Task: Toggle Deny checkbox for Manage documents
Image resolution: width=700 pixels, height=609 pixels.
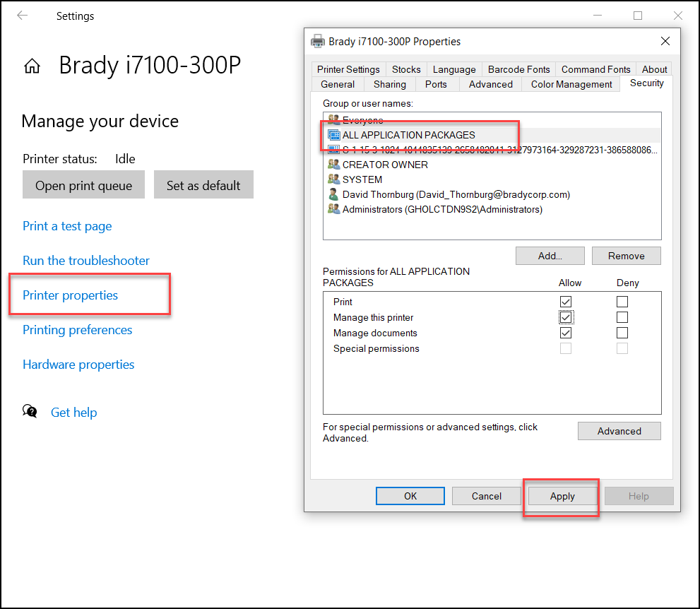Action: pos(622,333)
